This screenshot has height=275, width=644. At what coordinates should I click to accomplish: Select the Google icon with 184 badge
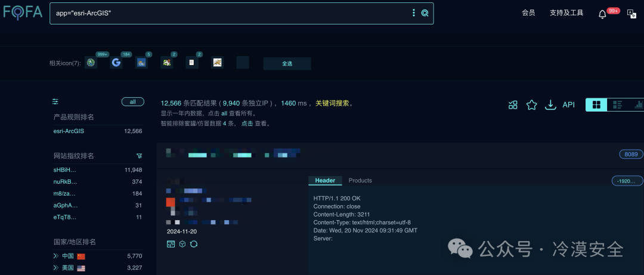pos(116,63)
